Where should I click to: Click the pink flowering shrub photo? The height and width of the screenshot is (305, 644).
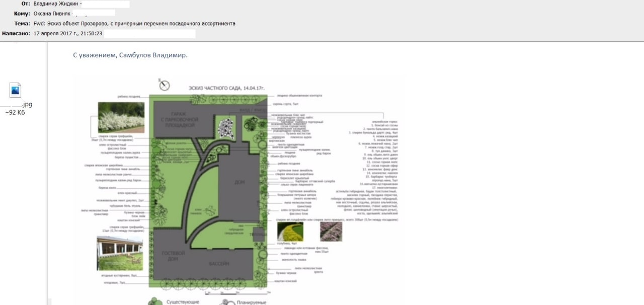(x=331, y=232)
